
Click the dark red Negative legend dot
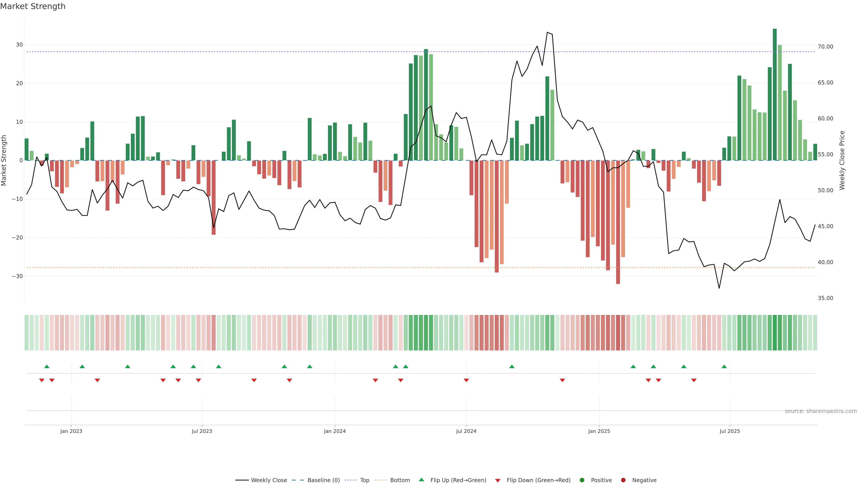click(x=623, y=480)
